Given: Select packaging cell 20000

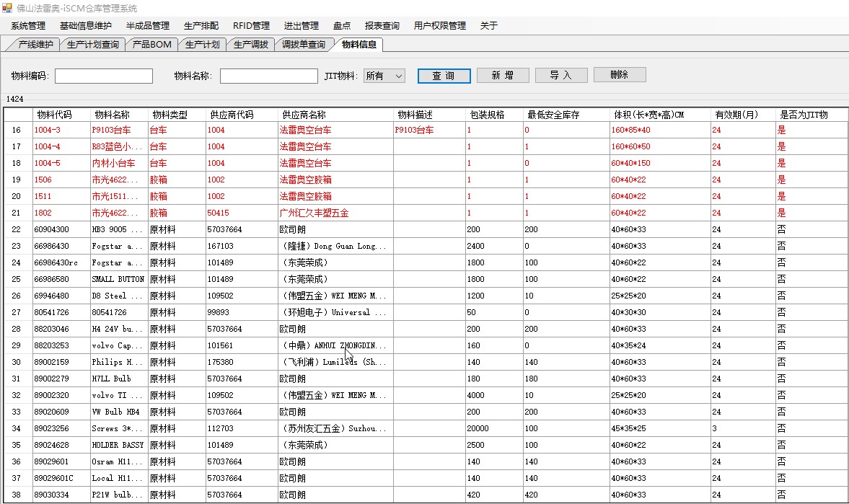Looking at the screenshot, I should pyautogui.click(x=494, y=428).
